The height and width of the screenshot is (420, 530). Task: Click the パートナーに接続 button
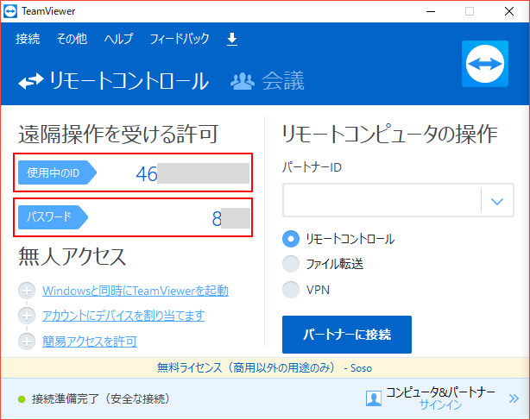click(x=347, y=335)
